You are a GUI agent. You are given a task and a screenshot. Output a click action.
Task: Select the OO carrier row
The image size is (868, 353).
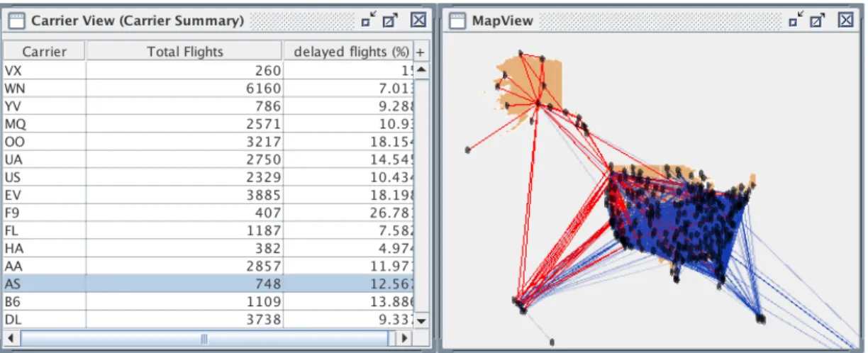(x=208, y=141)
